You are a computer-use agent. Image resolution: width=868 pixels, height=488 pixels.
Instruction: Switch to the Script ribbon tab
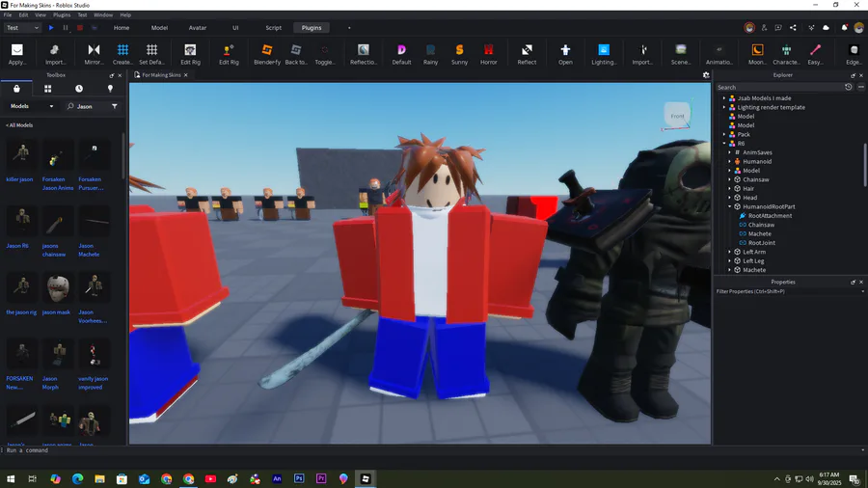pyautogui.click(x=274, y=28)
